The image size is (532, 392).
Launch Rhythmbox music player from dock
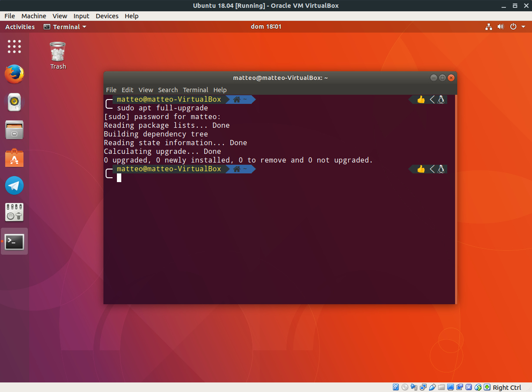[x=14, y=102]
